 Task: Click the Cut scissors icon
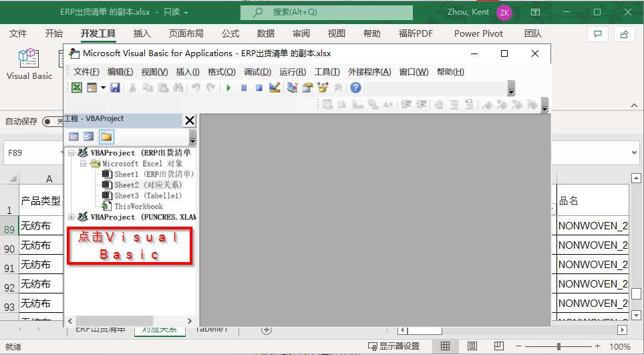[x=132, y=88]
